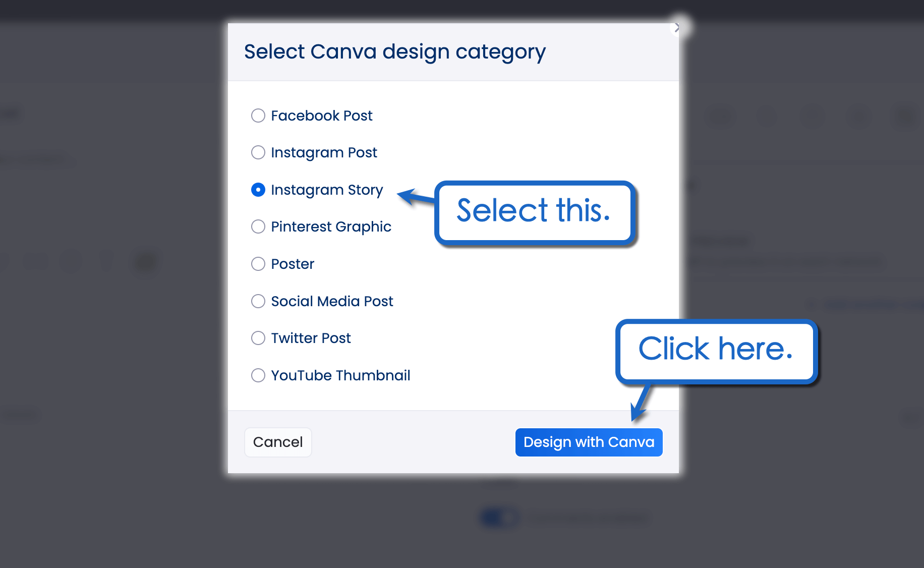Click the dialog title 'Select Canva design category'
Screen dimensions: 924x568
point(395,51)
